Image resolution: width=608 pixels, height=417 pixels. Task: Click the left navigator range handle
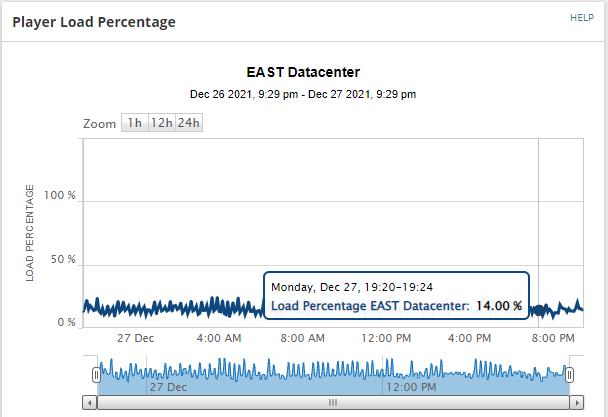(97, 374)
